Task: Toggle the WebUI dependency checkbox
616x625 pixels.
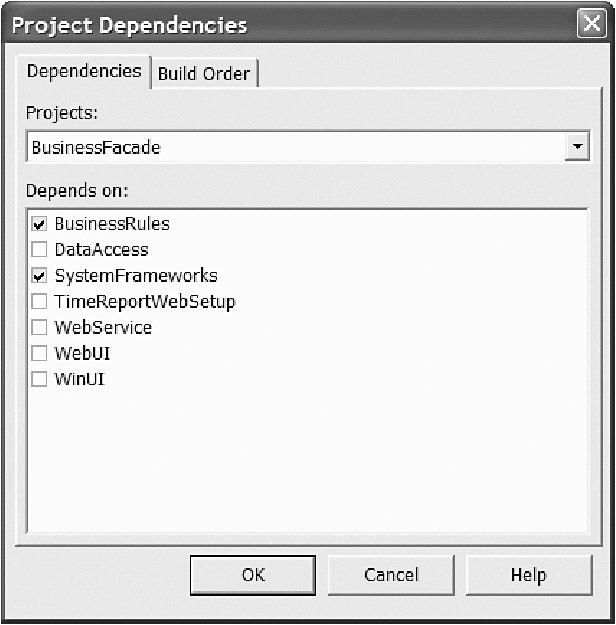Action: (40, 353)
